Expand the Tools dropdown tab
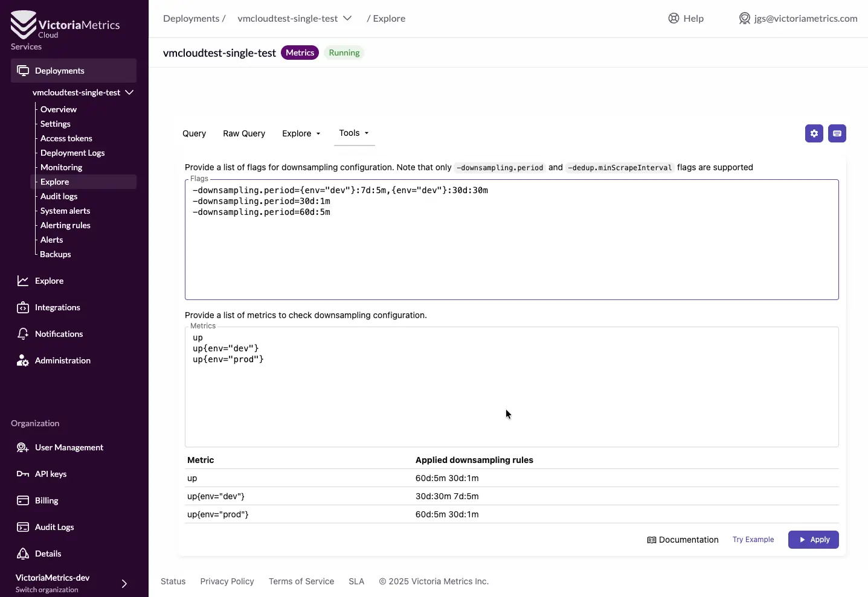 (x=354, y=133)
